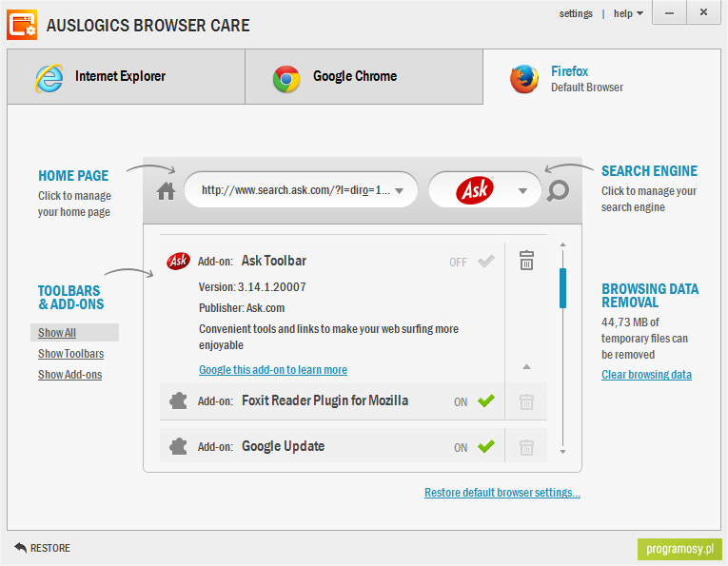Viewport: 728px width, 566px height.
Task: Open Google this add-on to learn more
Action: (x=273, y=370)
